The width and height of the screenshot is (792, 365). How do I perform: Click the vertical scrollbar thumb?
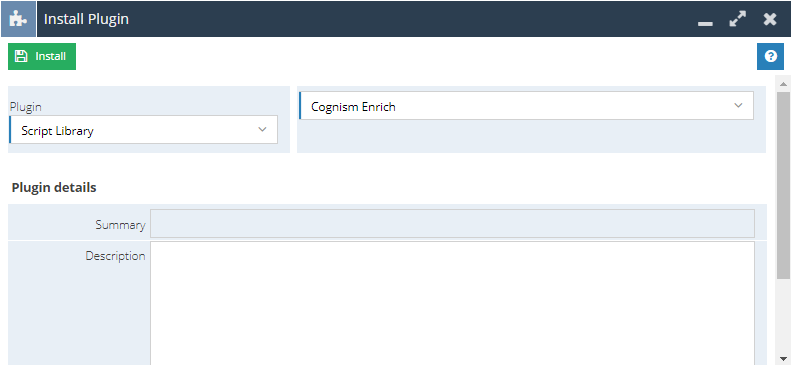click(x=783, y=185)
